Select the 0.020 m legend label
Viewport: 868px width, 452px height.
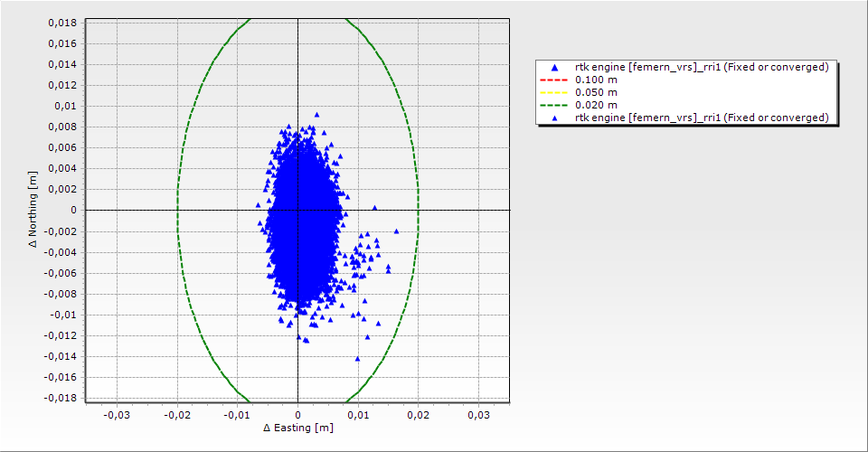click(x=597, y=106)
